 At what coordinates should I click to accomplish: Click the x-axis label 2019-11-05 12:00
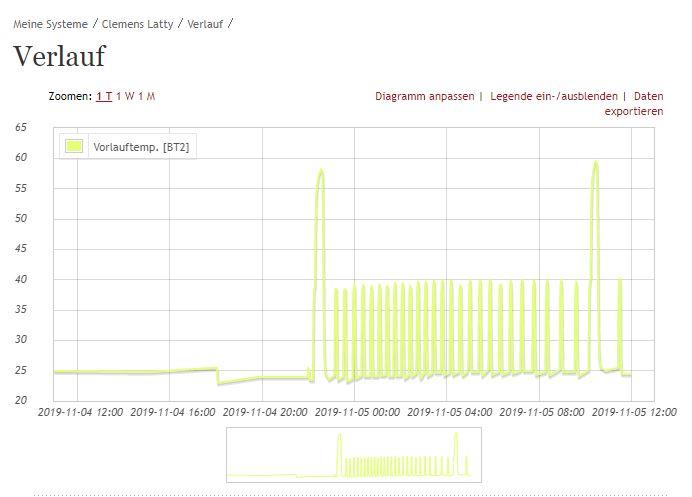[634, 412]
